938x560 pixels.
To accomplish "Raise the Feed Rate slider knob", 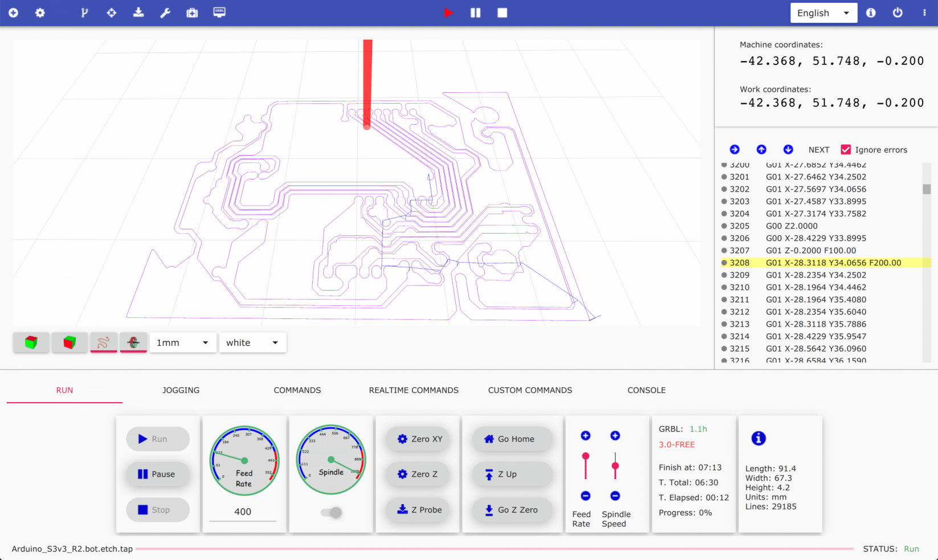I will click(x=585, y=456).
